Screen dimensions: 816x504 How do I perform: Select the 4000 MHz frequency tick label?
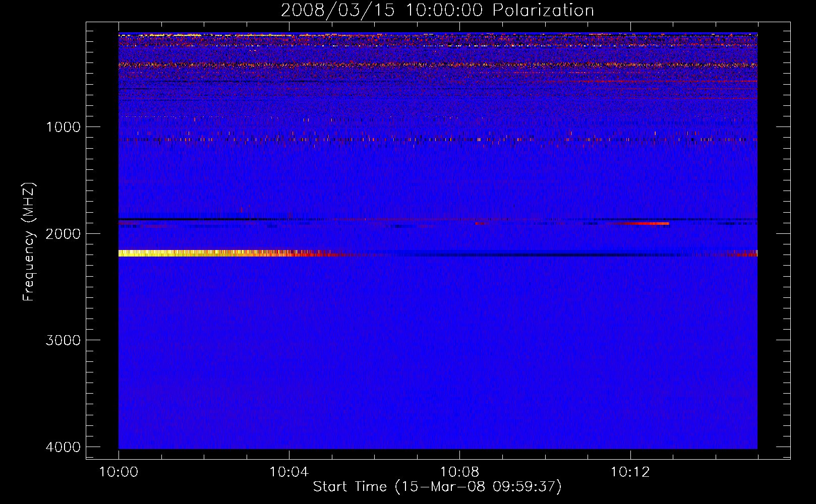pos(63,447)
